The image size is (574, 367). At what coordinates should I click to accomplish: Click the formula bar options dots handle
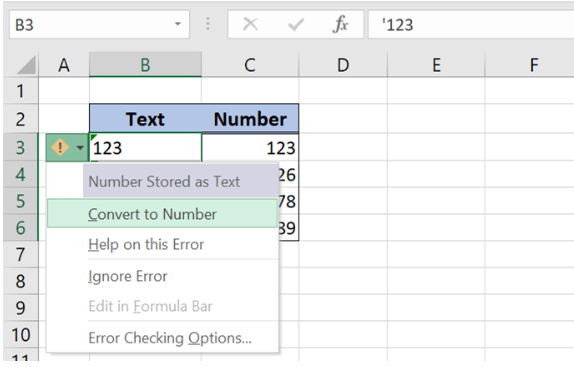[208, 24]
